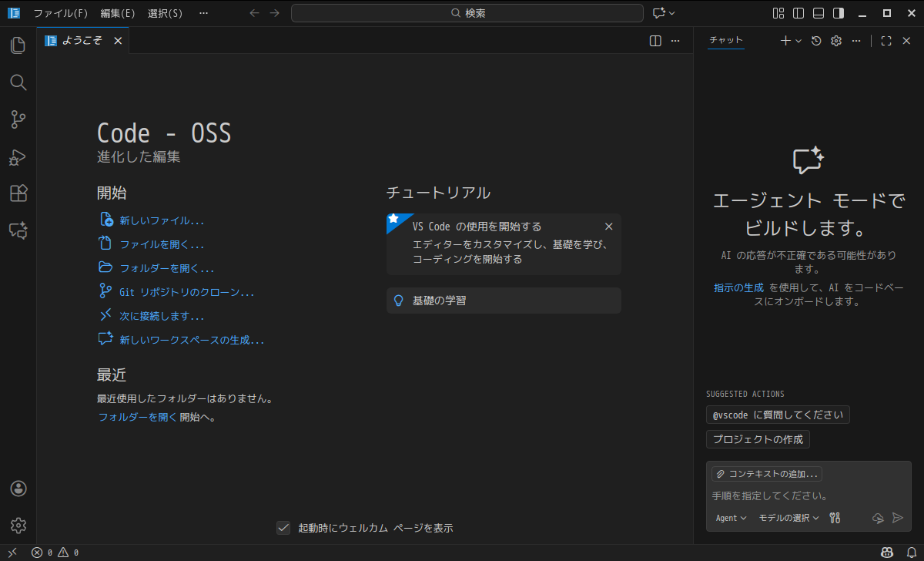Open the Search view in activity bar
924x561 pixels.
tap(18, 82)
